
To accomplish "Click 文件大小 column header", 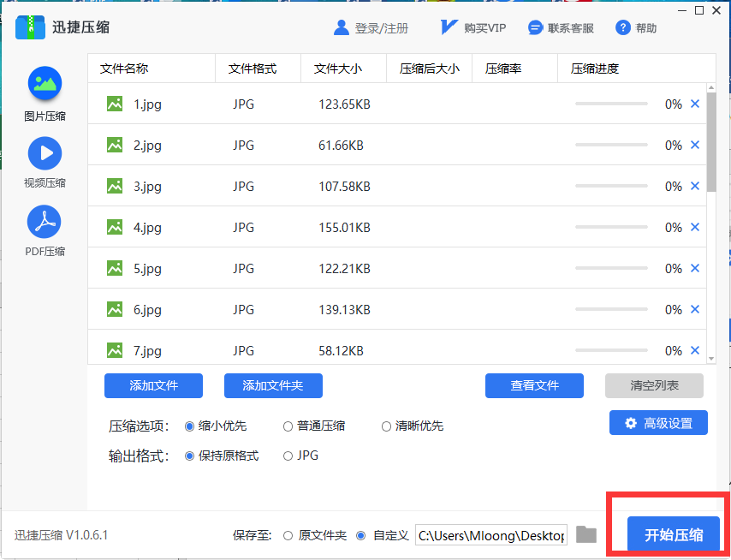I will click(x=343, y=69).
